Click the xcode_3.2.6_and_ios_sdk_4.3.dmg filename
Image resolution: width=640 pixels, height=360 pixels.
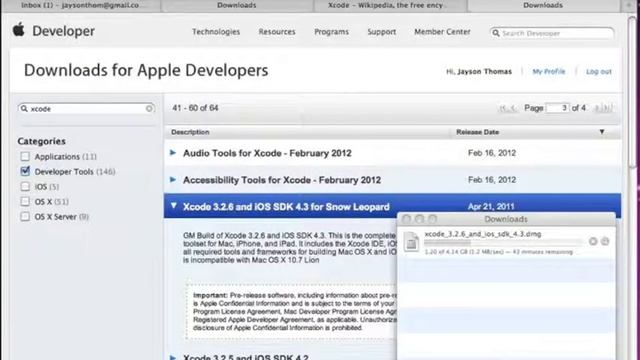[x=483, y=234]
